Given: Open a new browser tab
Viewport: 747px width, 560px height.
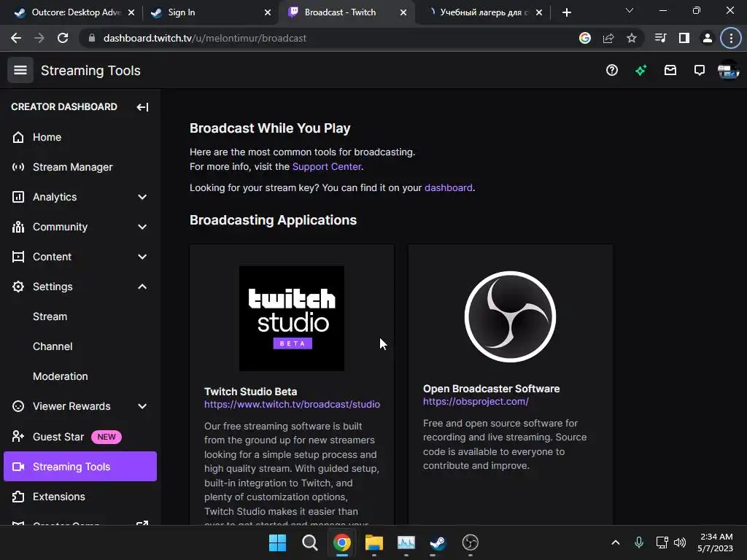Looking at the screenshot, I should pyautogui.click(x=566, y=12).
